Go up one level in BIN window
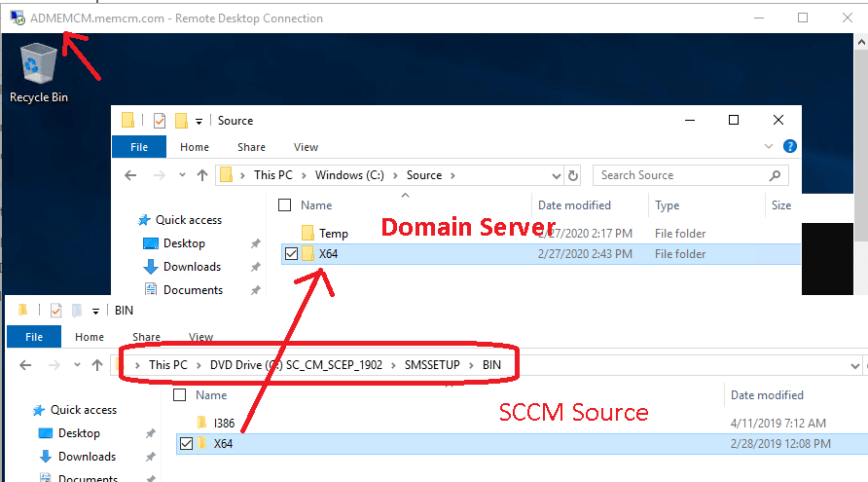The image size is (868, 482). [97, 365]
